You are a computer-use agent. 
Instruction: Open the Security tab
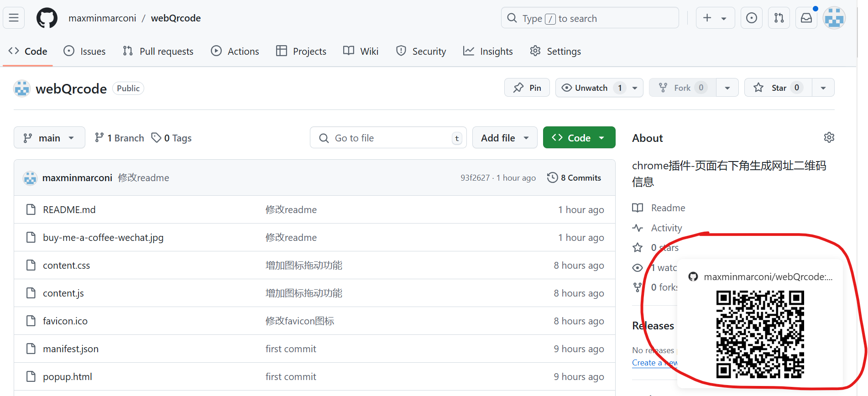coord(421,51)
